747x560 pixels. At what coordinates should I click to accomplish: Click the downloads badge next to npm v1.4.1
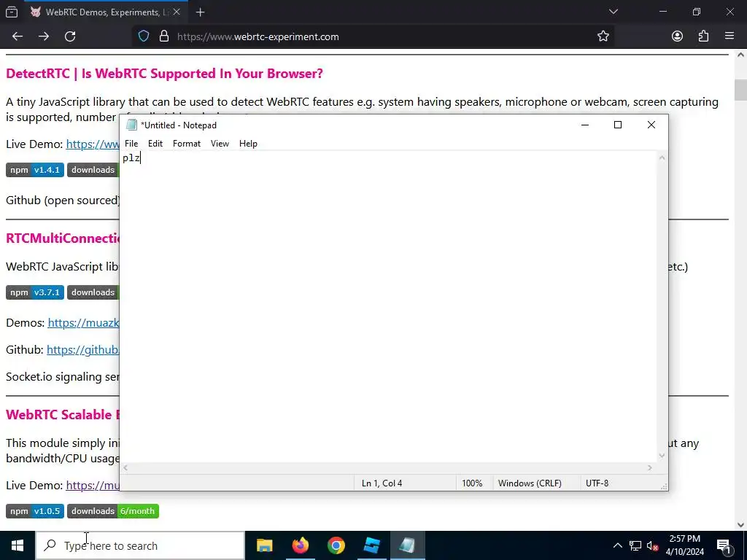click(93, 170)
